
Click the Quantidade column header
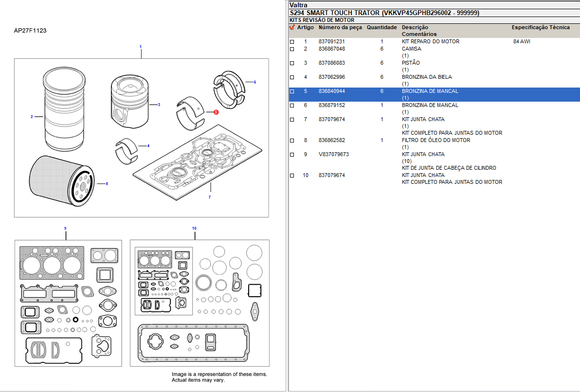[381, 28]
